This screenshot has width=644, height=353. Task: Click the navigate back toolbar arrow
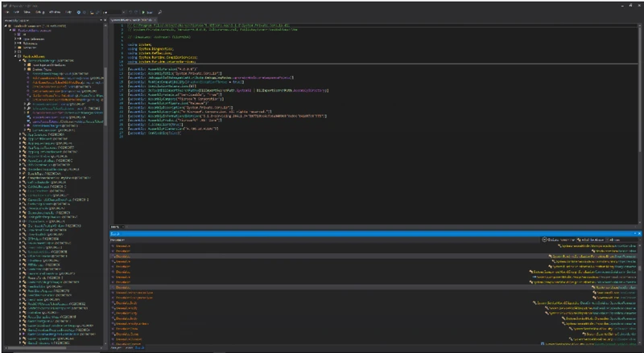pos(79,12)
